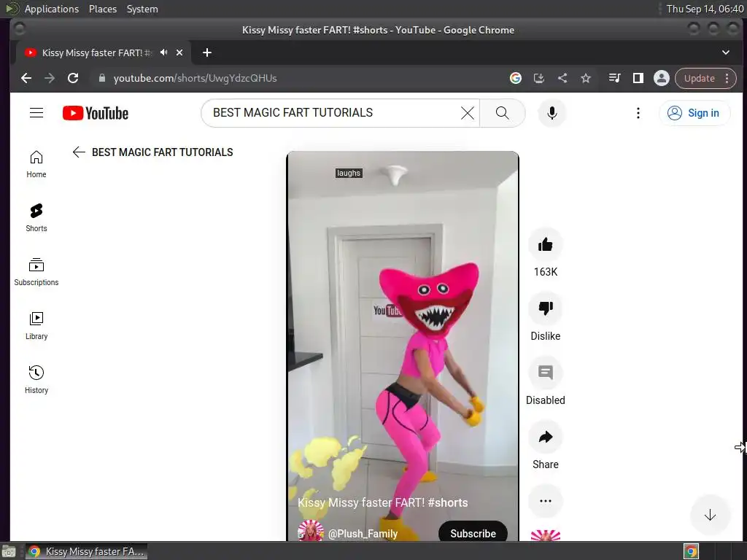
Task: Share the short
Action: pos(546,437)
